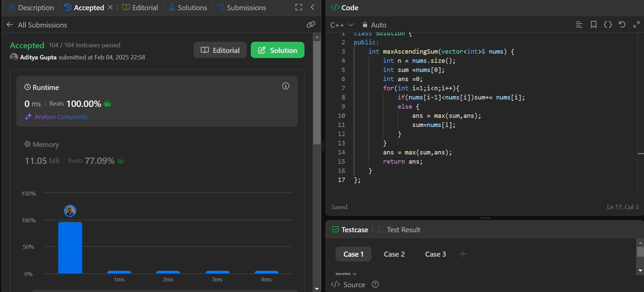The height and width of the screenshot is (292, 644).
Task: Switch to the Editorial tab
Action: 140,8
